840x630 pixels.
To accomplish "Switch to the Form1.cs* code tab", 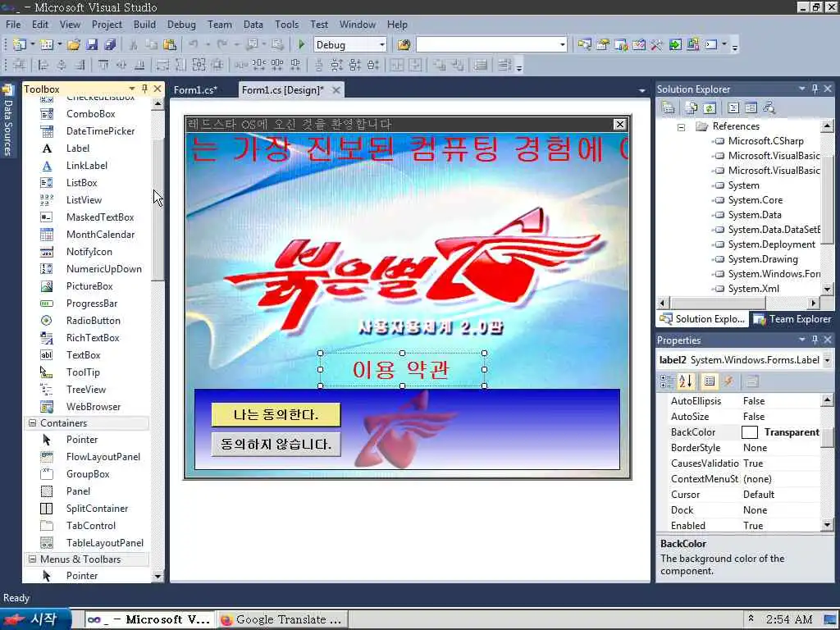I will point(195,90).
